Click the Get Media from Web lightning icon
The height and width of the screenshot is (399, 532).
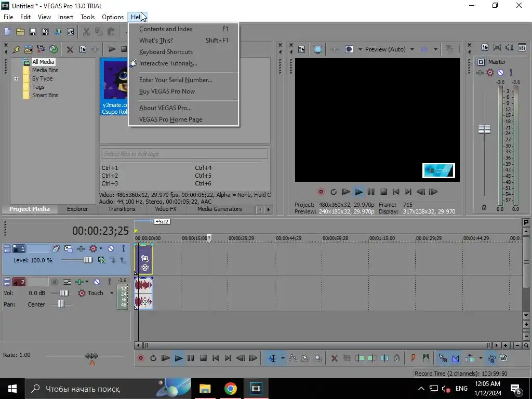click(x=16, y=49)
